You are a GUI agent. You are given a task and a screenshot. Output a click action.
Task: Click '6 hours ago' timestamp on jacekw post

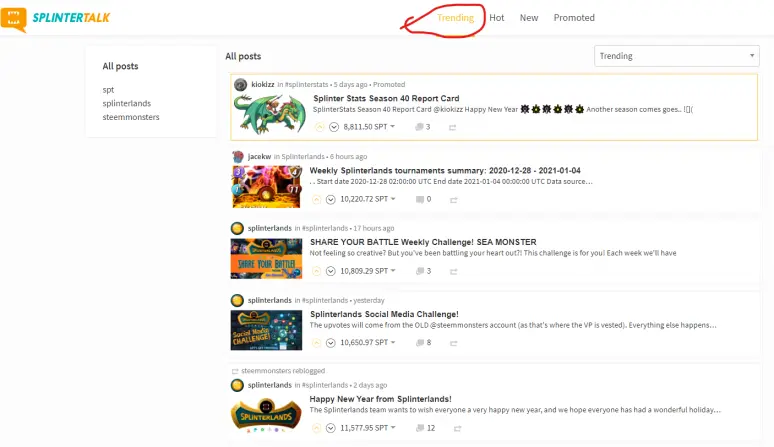click(x=348, y=156)
